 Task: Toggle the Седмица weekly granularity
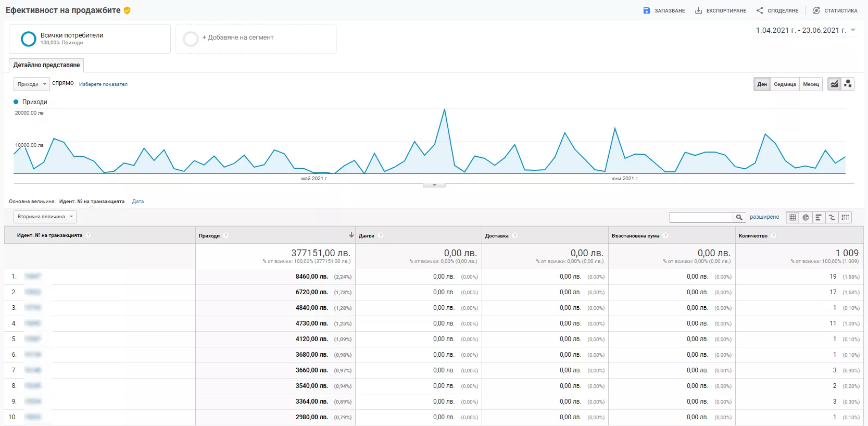pos(785,84)
